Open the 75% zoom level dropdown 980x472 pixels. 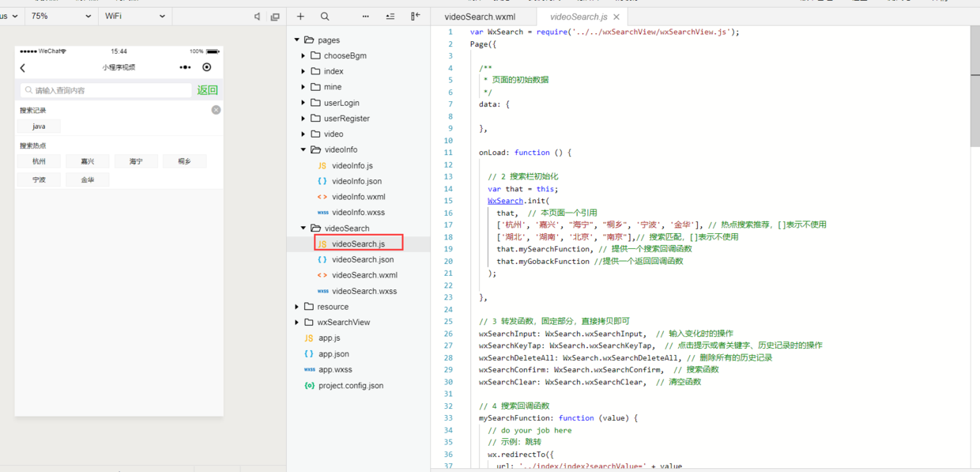(61, 16)
